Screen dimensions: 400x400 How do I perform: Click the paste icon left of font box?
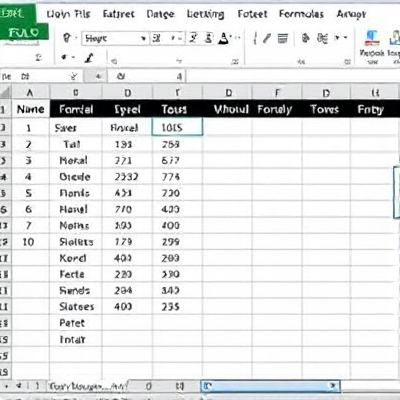67,38
